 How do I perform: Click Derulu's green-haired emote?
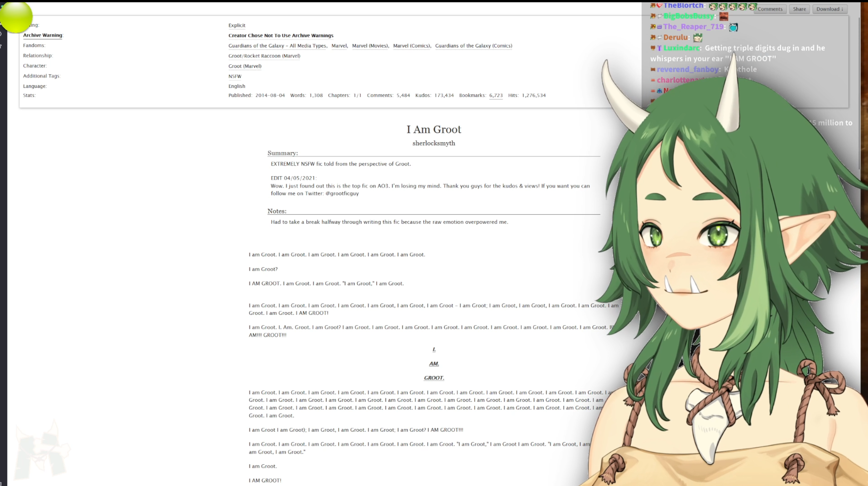coord(697,38)
